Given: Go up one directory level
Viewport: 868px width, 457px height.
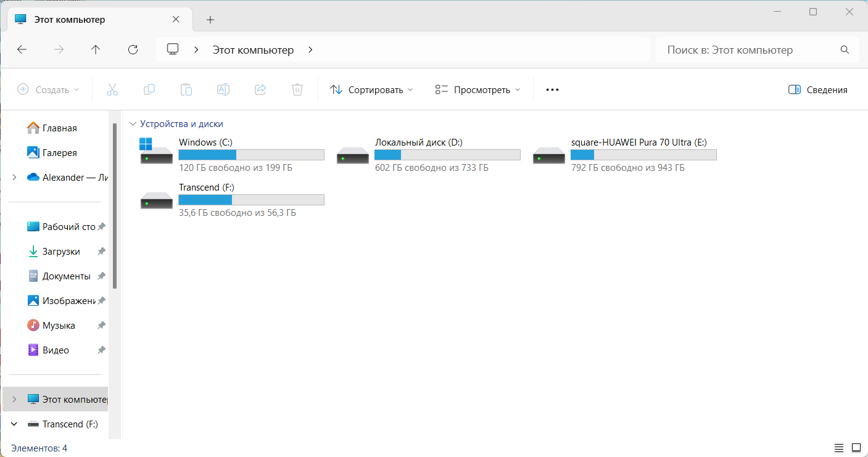Looking at the screenshot, I should pos(96,50).
